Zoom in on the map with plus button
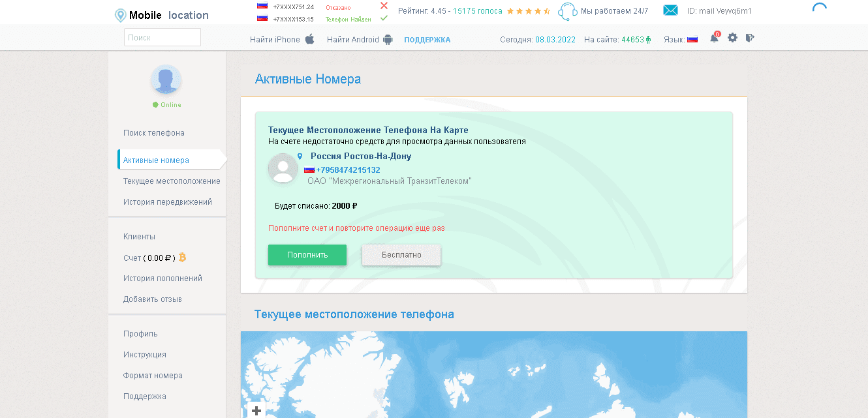This screenshot has height=418, width=868. click(x=256, y=411)
